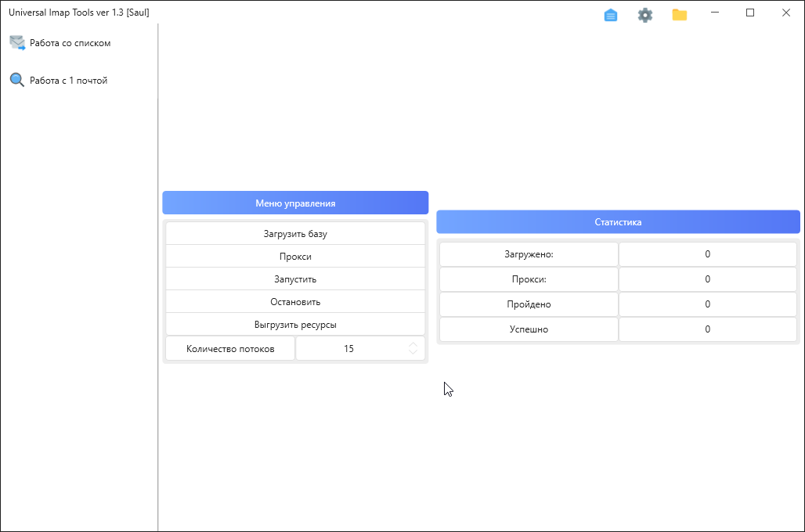
Task: Decrease Количество потоков with down arrow
Action: (413, 353)
